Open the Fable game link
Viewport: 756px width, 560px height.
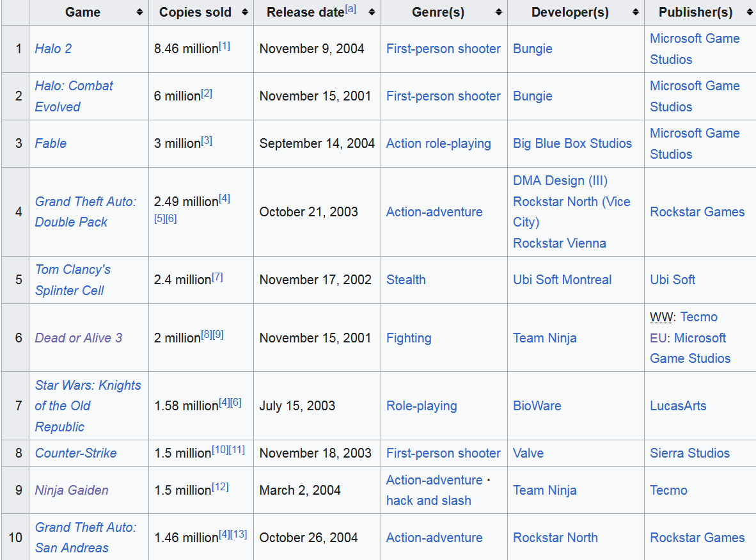coord(51,143)
